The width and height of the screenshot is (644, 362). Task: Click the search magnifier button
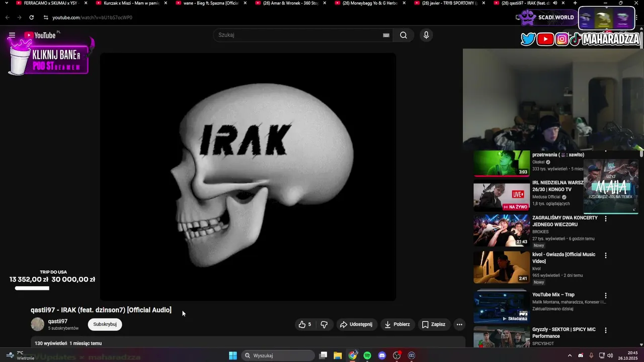pos(404,35)
